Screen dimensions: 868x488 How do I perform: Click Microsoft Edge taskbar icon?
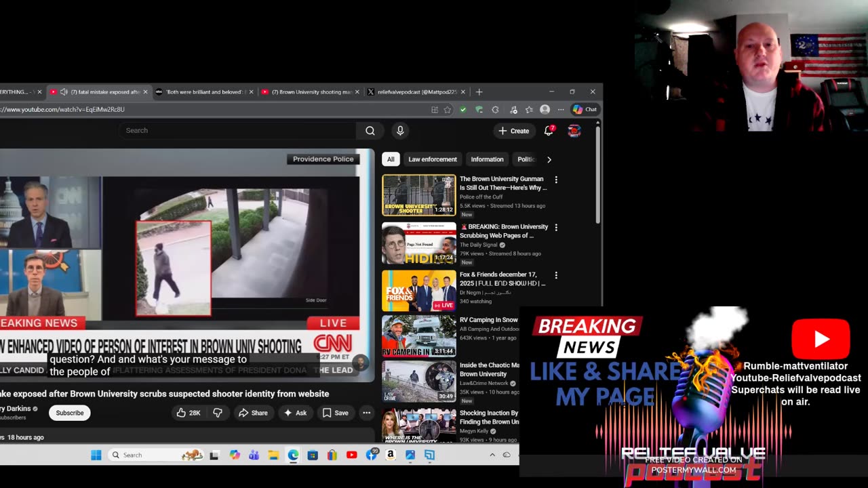point(293,455)
